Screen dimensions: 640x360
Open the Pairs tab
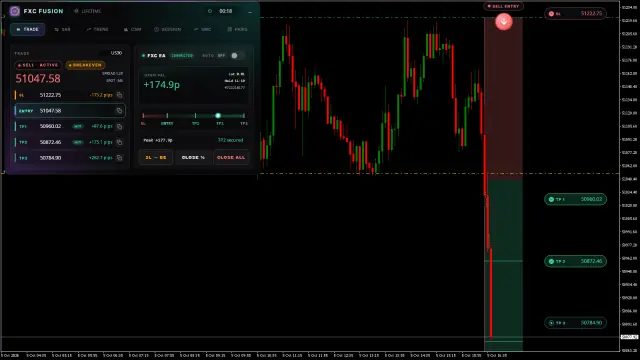(x=238, y=29)
